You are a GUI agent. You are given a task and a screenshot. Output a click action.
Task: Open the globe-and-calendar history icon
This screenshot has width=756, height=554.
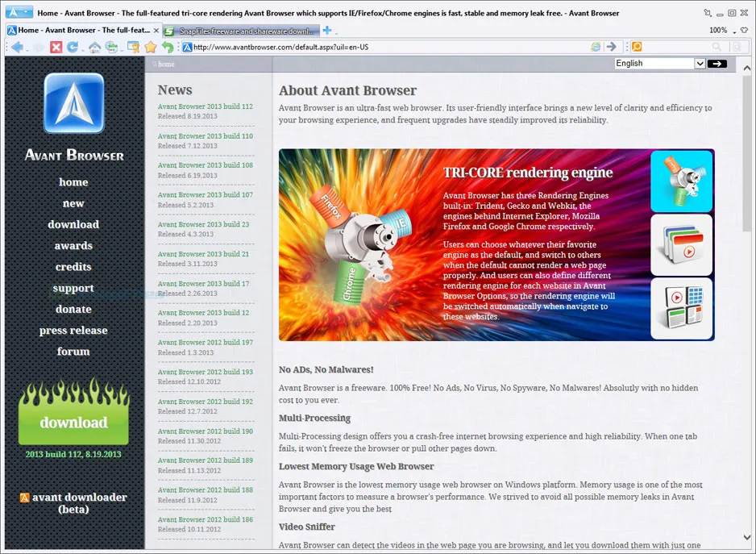point(112,47)
